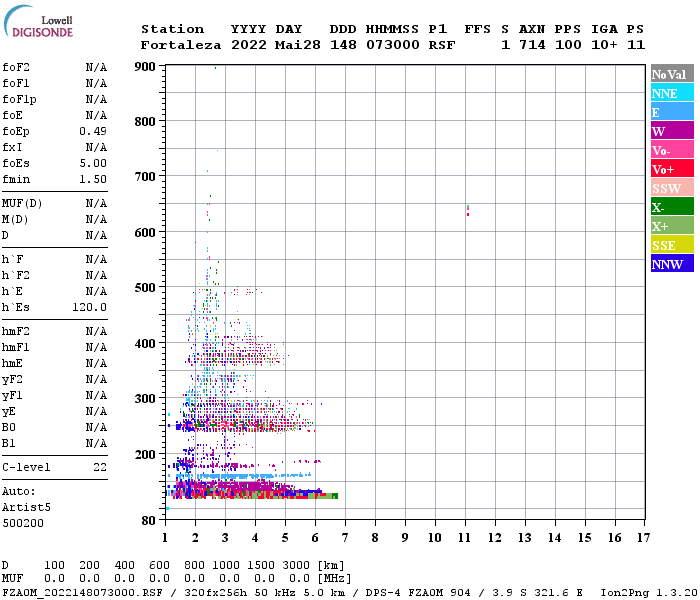Click the foEs value 5.00
Viewport: 700px width, 600px height.
tap(93, 163)
